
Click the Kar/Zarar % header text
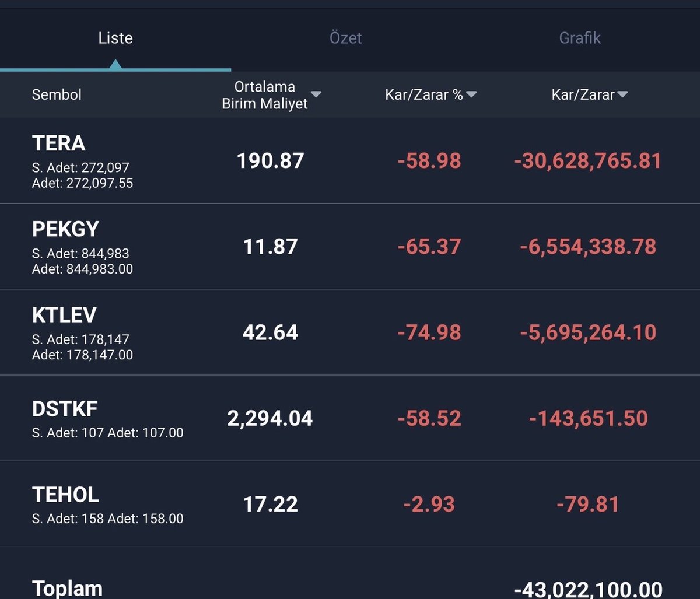coord(424,94)
